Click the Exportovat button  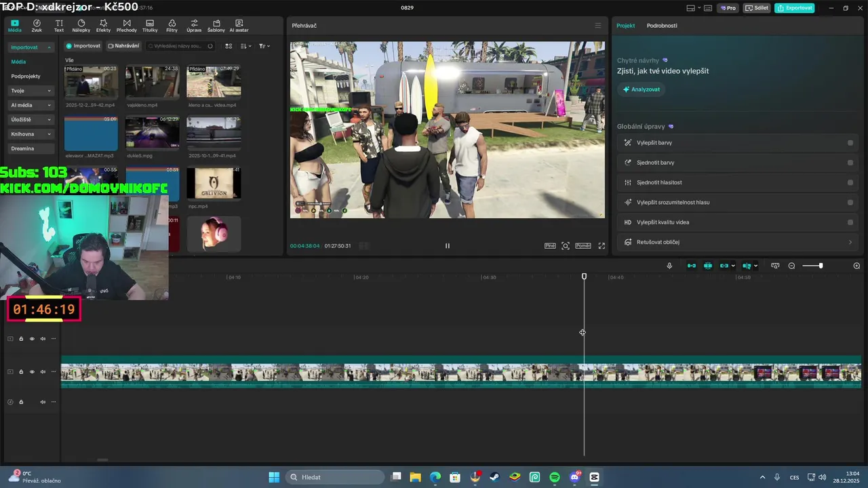point(795,8)
